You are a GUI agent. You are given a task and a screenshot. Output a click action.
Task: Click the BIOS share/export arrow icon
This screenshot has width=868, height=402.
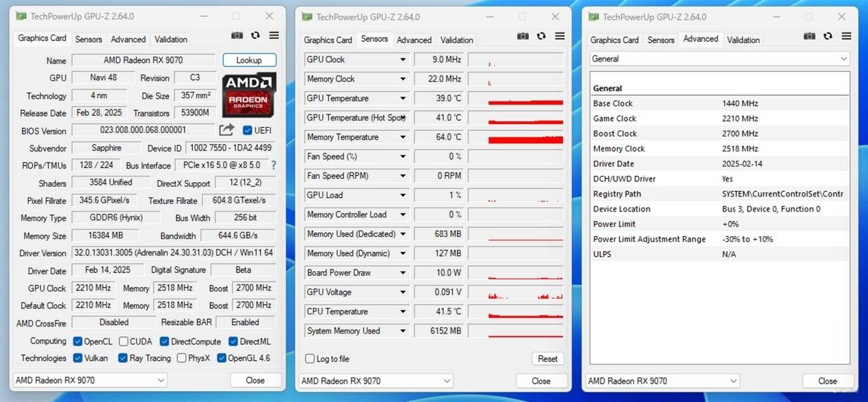(226, 129)
